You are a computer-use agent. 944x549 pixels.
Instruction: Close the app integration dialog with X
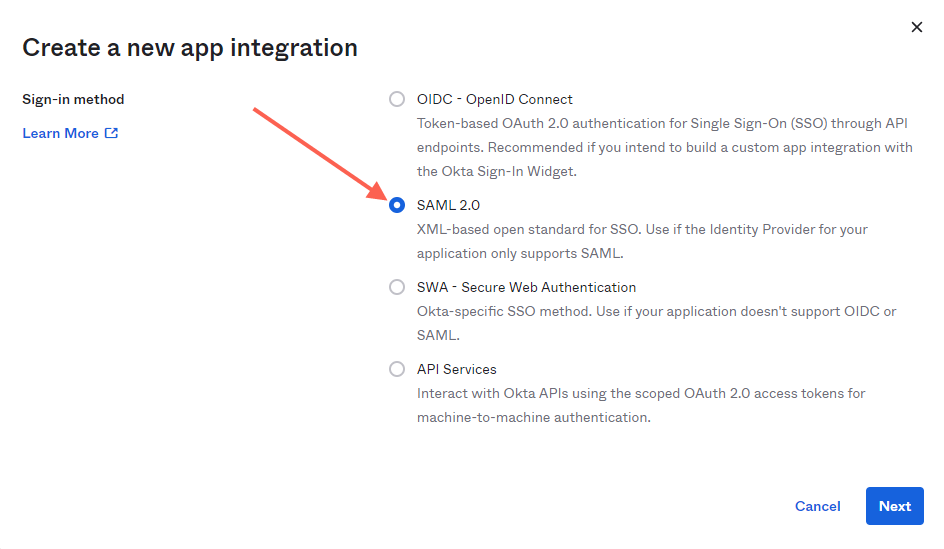(x=916, y=27)
